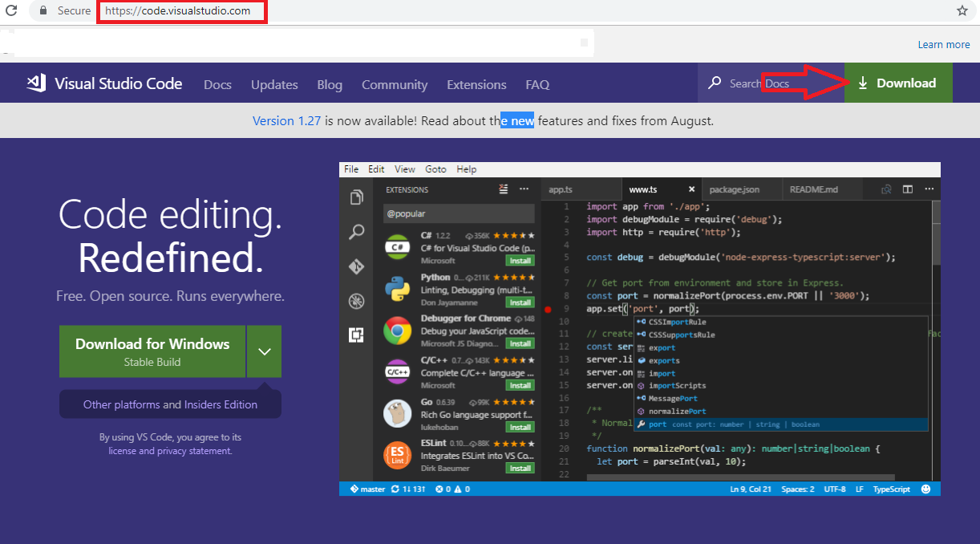Click TypeScript language mode in status bar
Screen dimensions: 980x544
892,489
